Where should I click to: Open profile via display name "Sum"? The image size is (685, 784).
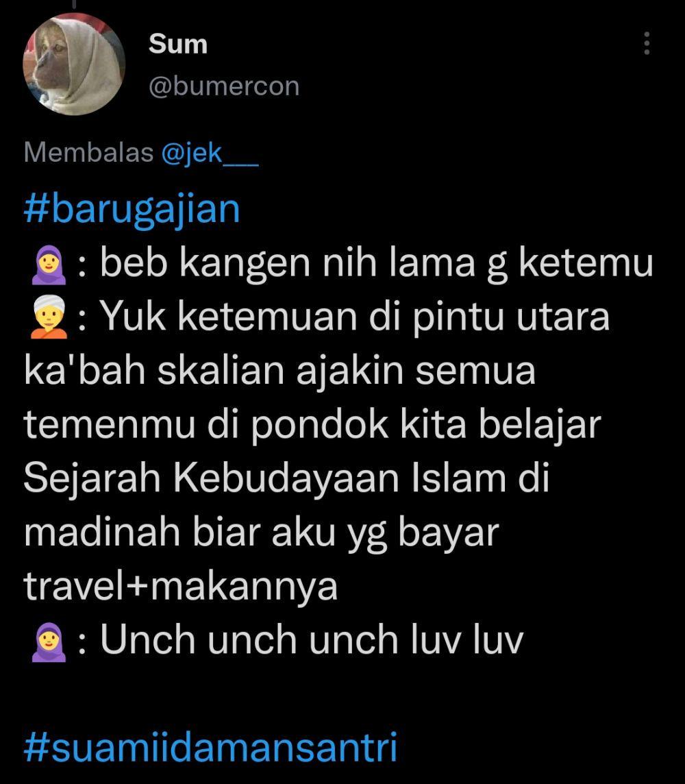point(178,44)
